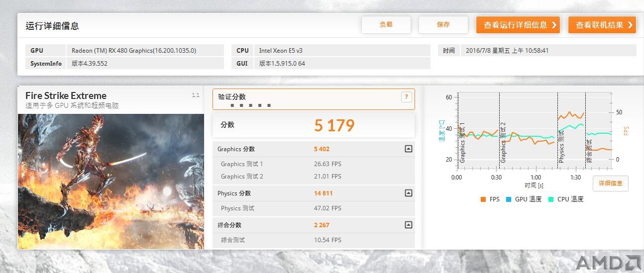Open 查看联机结果 orange button
This screenshot has width=644, height=273.
(603, 25)
